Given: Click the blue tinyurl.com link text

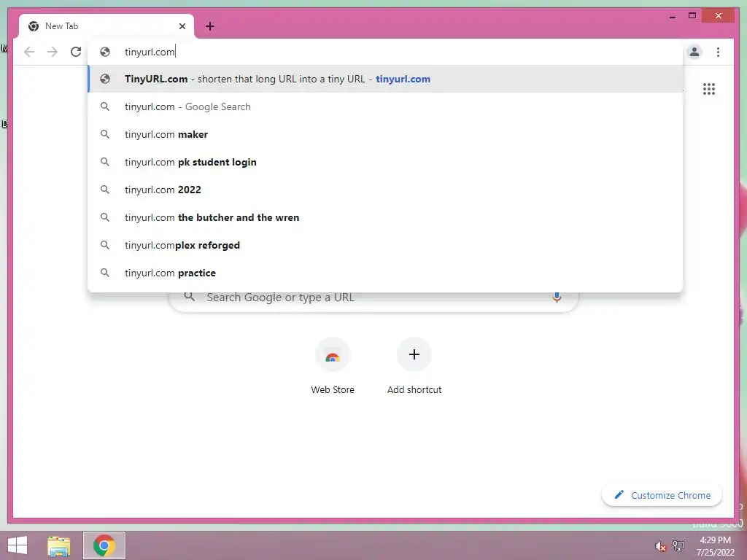Looking at the screenshot, I should pyautogui.click(x=403, y=79).
